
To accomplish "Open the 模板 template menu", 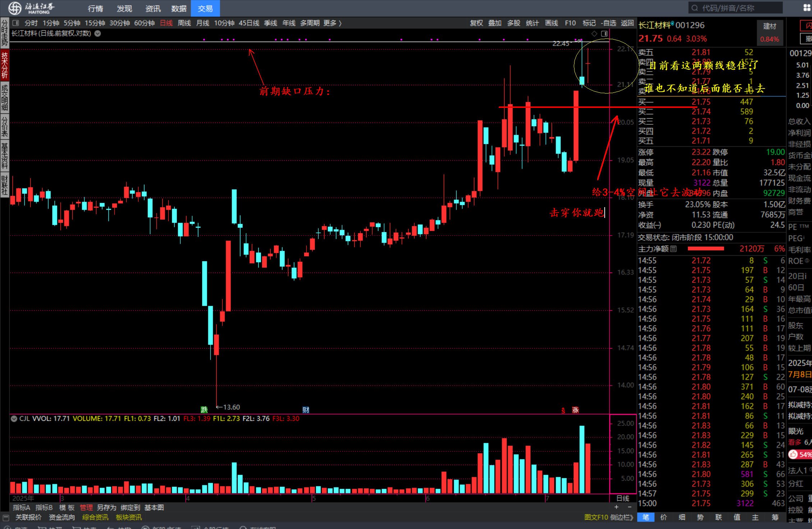I will 67,507.
